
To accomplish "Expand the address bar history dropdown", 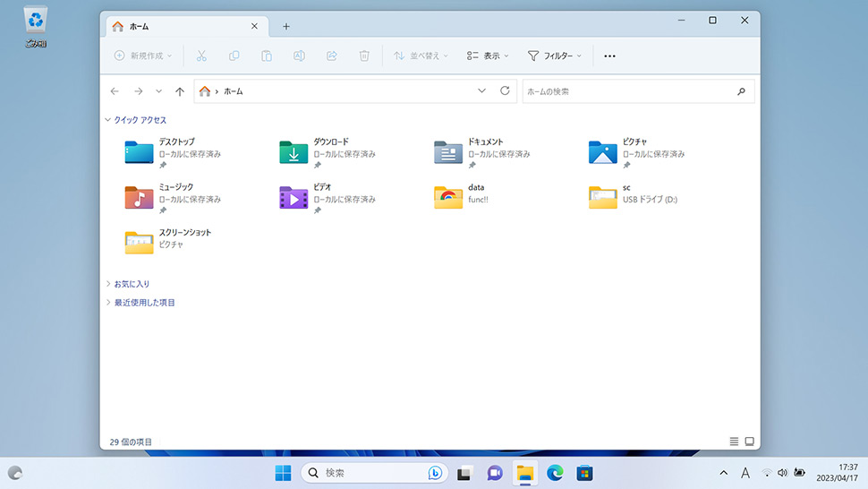I will click(481, 90).
